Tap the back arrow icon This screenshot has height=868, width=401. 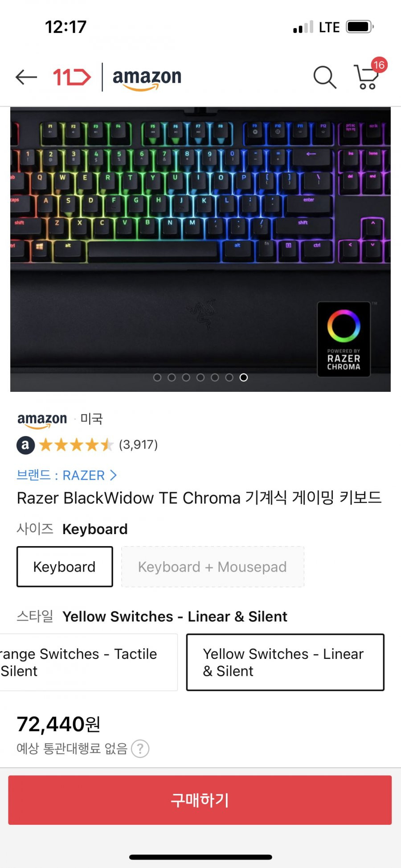[26, 77]
